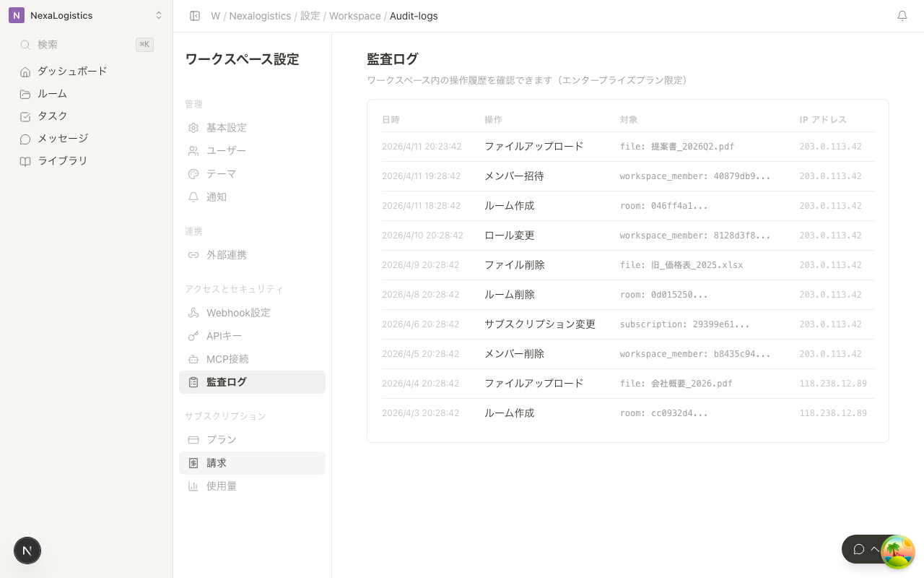This screenshot has height=578, width=924.
Task: Click IP アドレス column header
Action: [823, 119]
